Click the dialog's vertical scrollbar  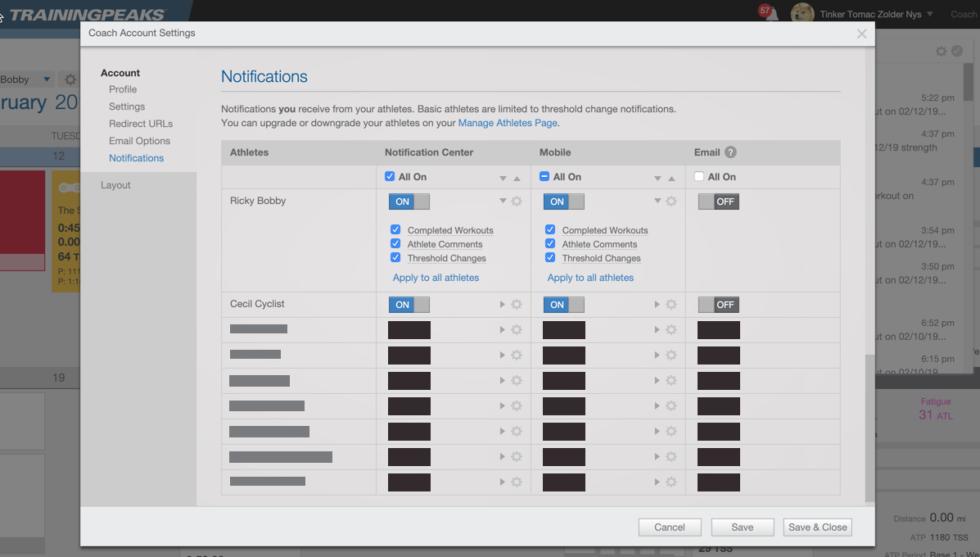869,426
